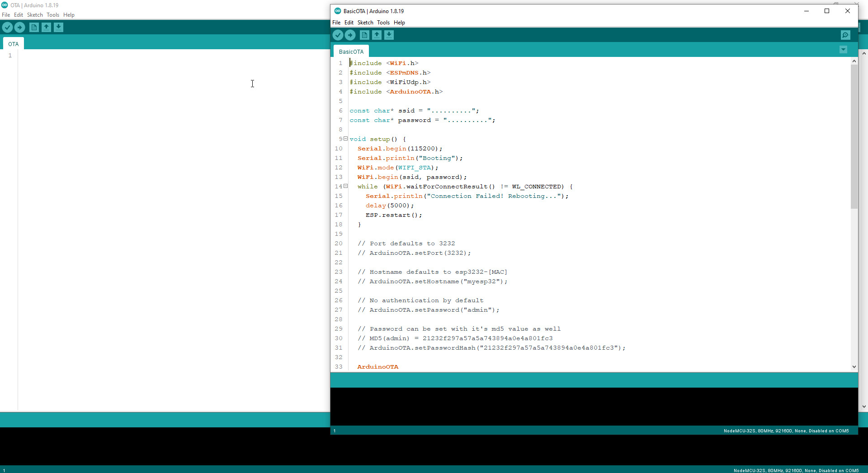Click Verify button in OTA window
Screen dimensions: 868x473
pos(7,28)
